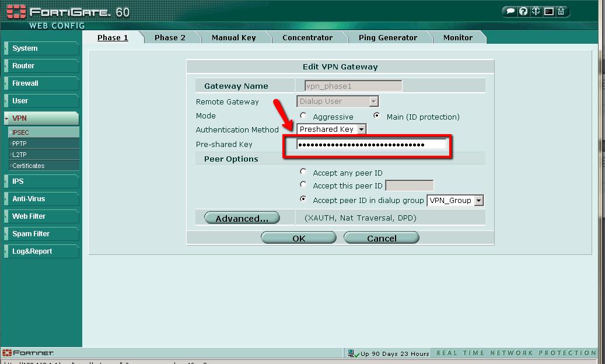Click the Edit VPN Gateway heading
Image resolution: width=605 pixels, height=364 pixels.
(x=340, y=66)
